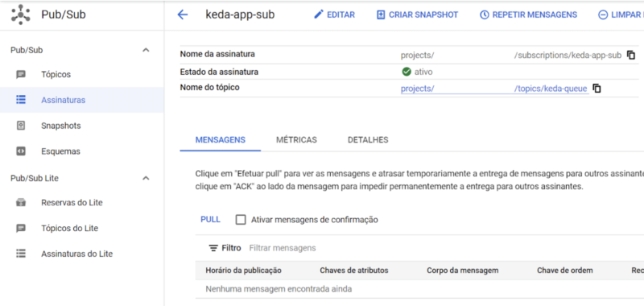Screen dimensions: 644x306
Task: Click the EDITAR button
Action: (334, 14)
